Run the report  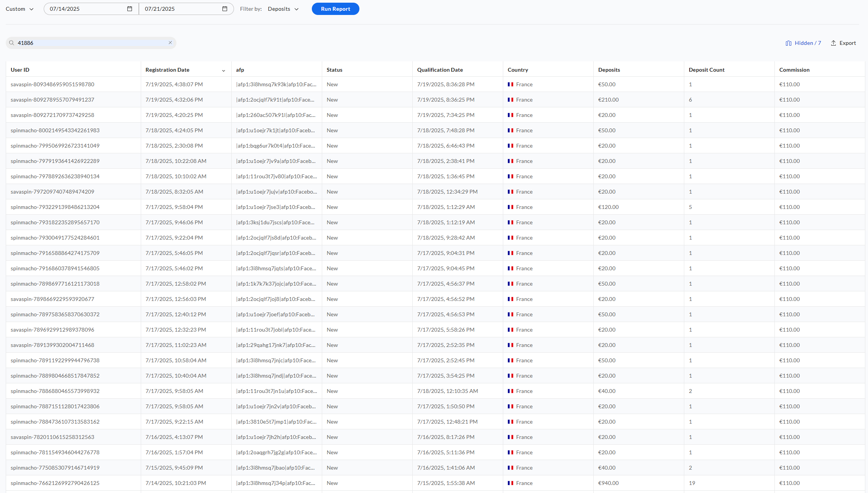point(335,9)
